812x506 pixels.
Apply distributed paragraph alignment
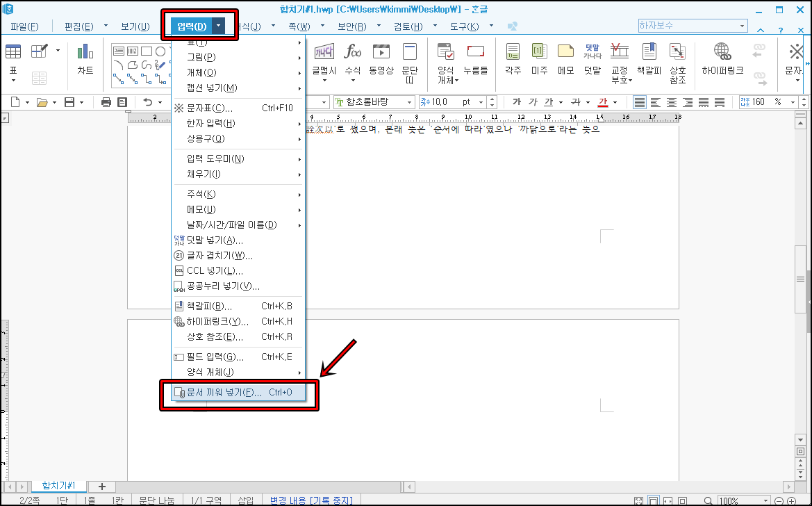pyautogui.click(x=703, y=102)
